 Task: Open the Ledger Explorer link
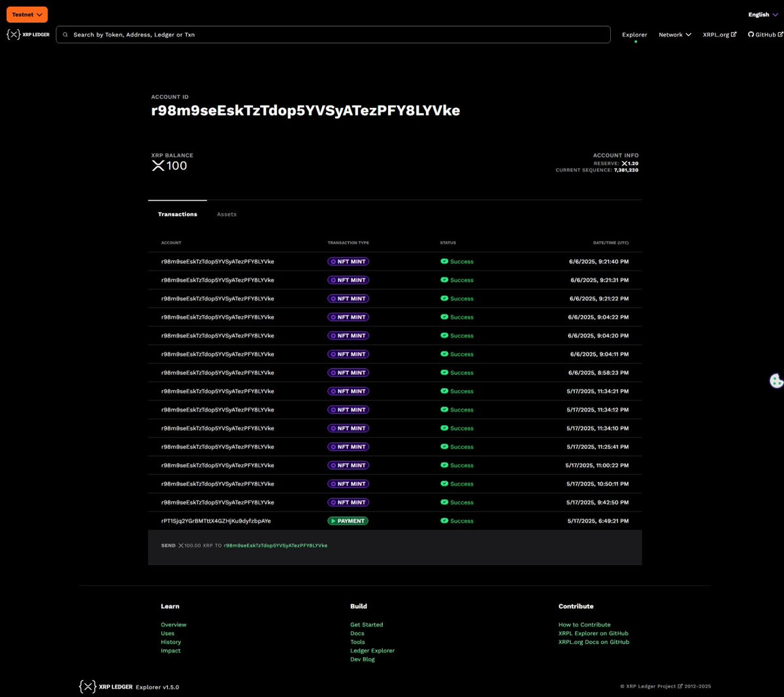coord(372,651)
